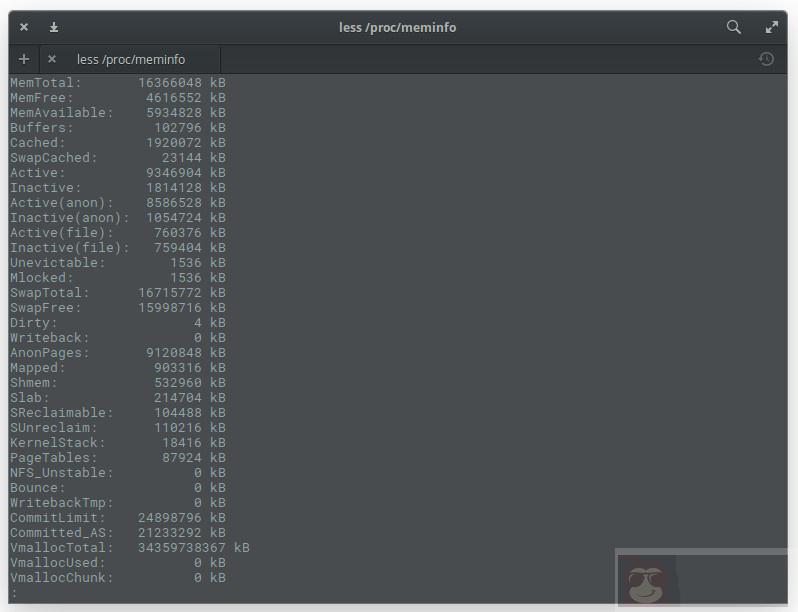Click the Slab 214704 kB line
Viewport: 798px width, 612px height.
118,398
